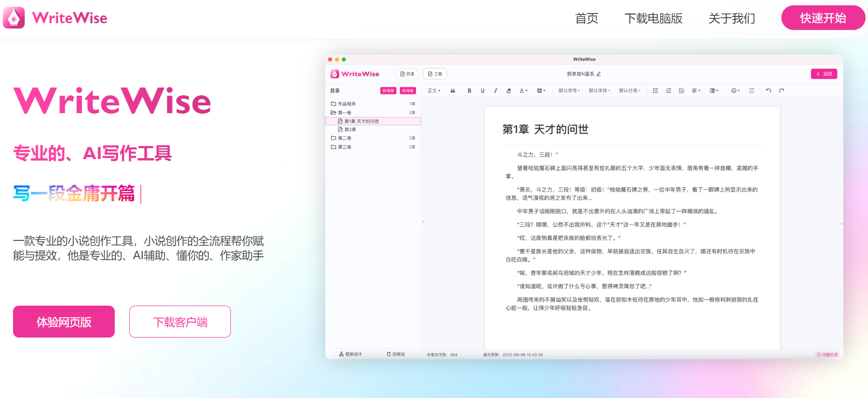Click the redo icon
This screenshot has width=868, height=398.
pos(781,90)
